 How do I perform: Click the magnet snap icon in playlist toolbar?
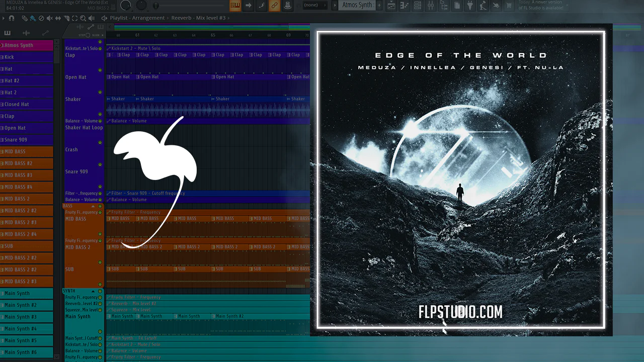[x=11, y=18]
